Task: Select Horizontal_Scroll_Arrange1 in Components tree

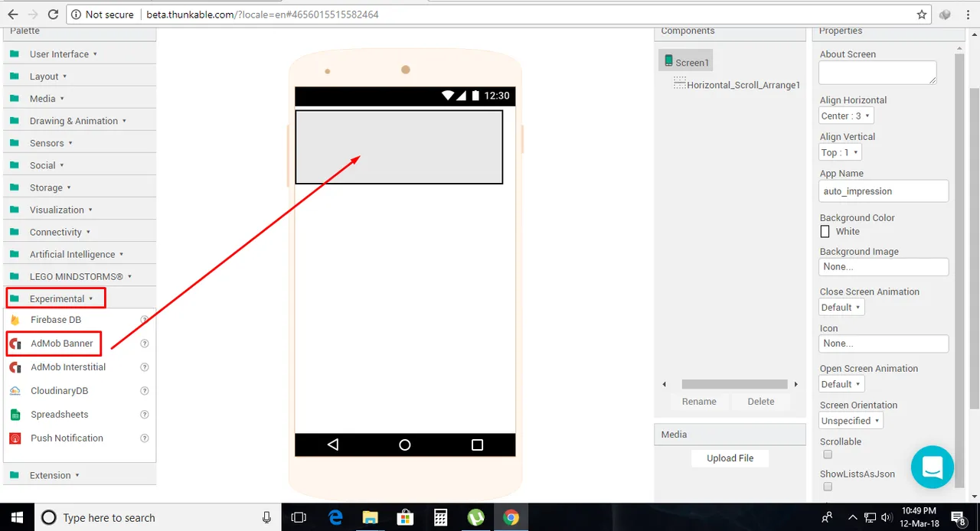Action: [737, 85]
